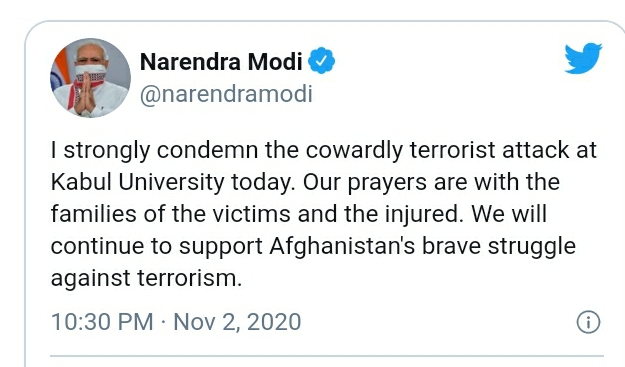Click "continue to support" text
Image resolution: width=625 pixels, height=367 pixels.
pyautogui.click(x=157, y=246)
